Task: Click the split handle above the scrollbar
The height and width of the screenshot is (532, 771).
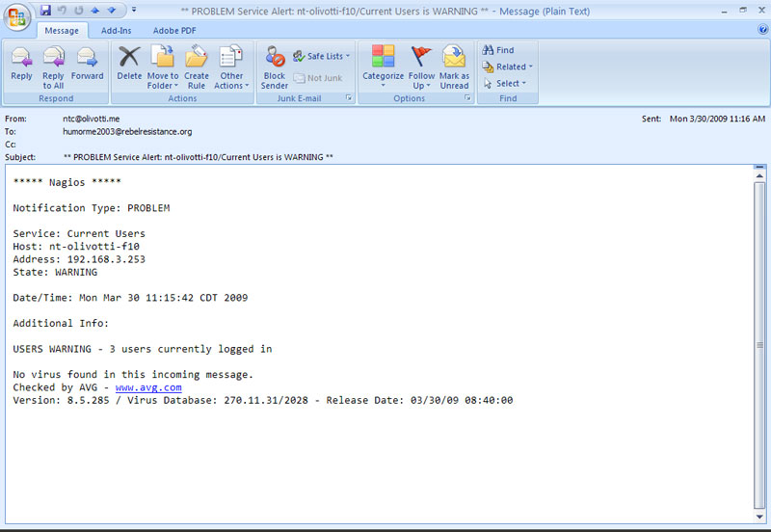Action: pos(759,167)
